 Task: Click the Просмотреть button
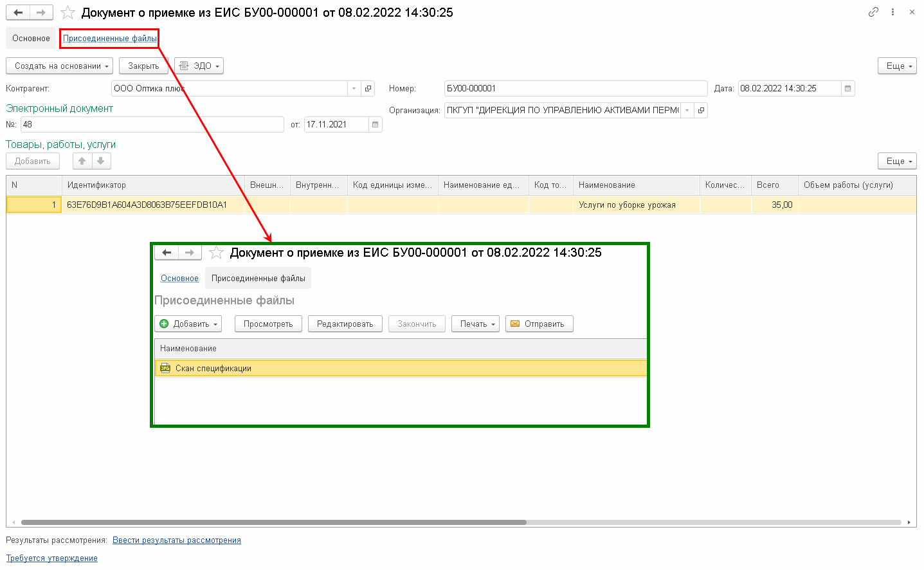pos(268,324)
